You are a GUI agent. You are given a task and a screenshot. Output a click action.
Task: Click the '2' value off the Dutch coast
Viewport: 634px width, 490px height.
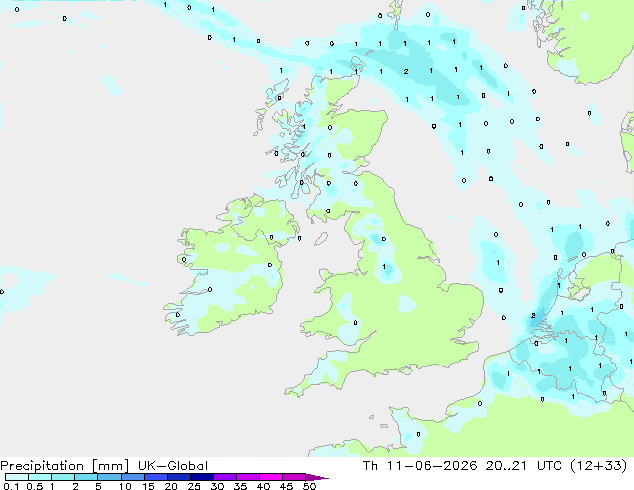tap(533, 315)
